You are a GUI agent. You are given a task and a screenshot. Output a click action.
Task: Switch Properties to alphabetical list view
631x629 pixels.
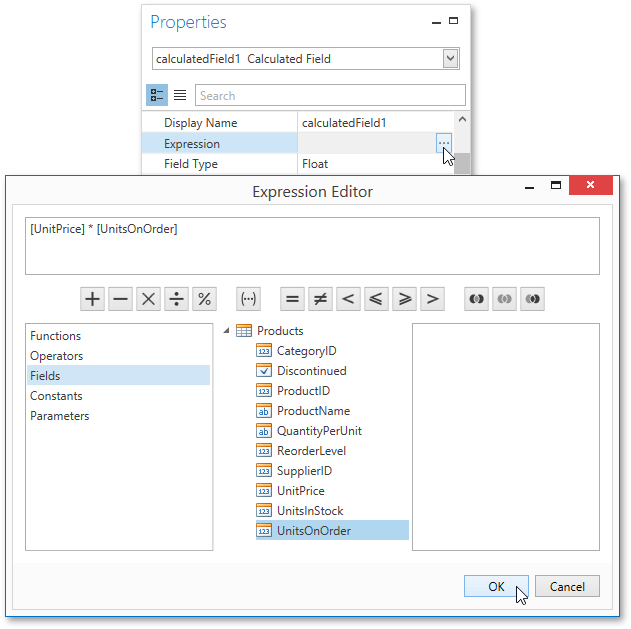(x=180, y=95)
